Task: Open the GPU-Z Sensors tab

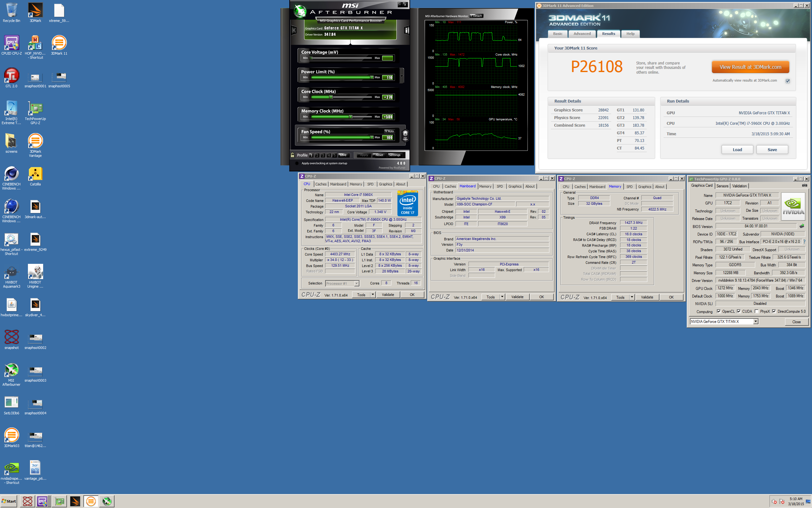Action: (722, 186)
